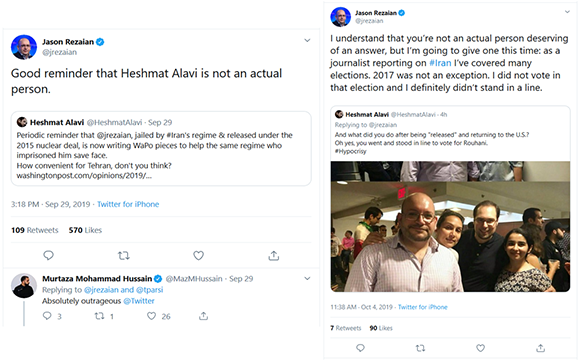Screen dimensions: 580x361
Task: Share the left Jason Rezaian tweet
Action: (x=273, y=255)
